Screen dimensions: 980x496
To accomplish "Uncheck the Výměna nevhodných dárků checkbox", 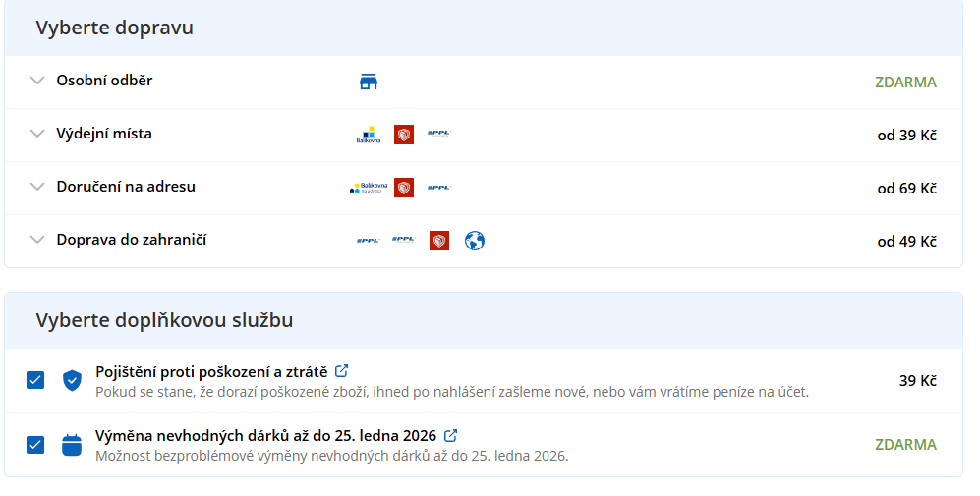I will (x=35, y=445).
